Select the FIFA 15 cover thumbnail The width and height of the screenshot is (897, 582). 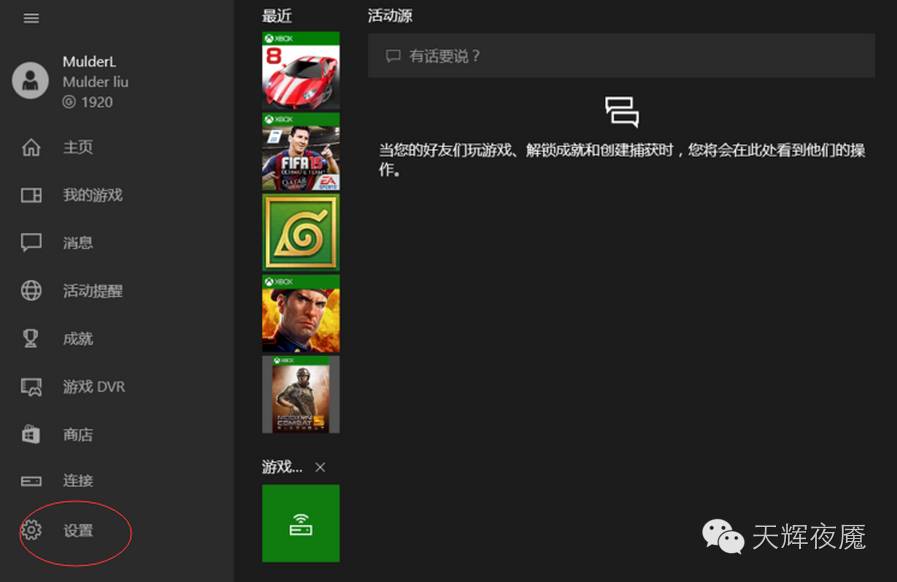coord(300,152)
